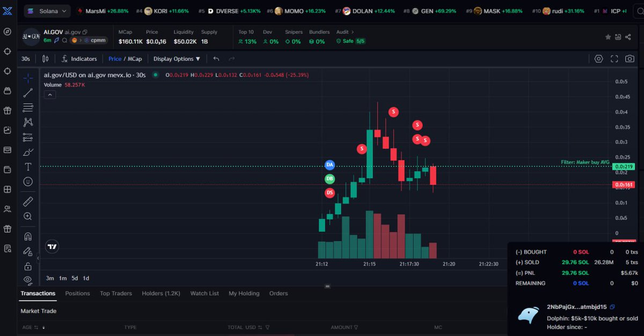Open chart settings hexagon icon
This screenshot has height=336, width=644.
pos(599,58)
